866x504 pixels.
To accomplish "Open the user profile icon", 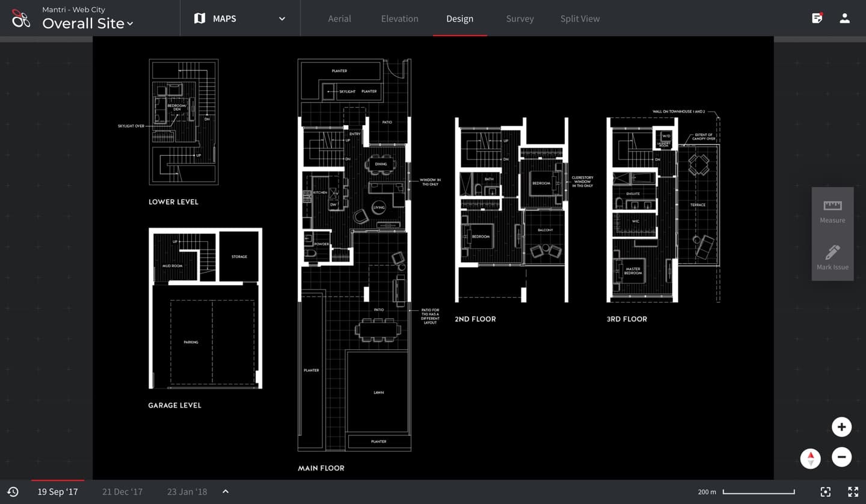I will click(845, 18).
